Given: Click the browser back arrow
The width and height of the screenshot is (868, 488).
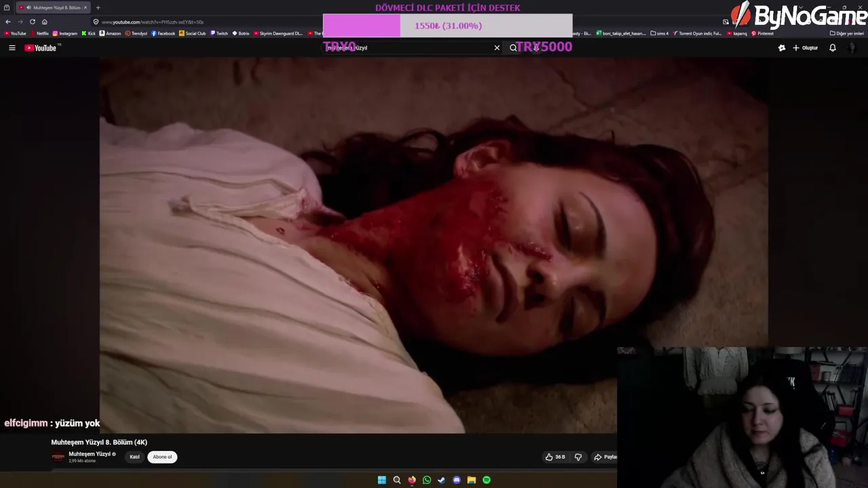Looking at the screenshot, I should tap(8, 22).
